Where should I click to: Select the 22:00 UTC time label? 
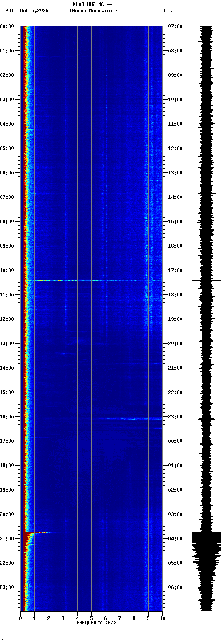point(175,392)
